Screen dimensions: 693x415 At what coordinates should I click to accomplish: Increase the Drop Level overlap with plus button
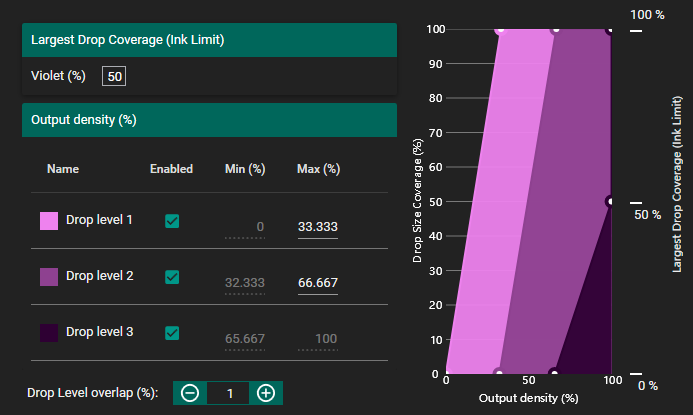tap(266, 393)
